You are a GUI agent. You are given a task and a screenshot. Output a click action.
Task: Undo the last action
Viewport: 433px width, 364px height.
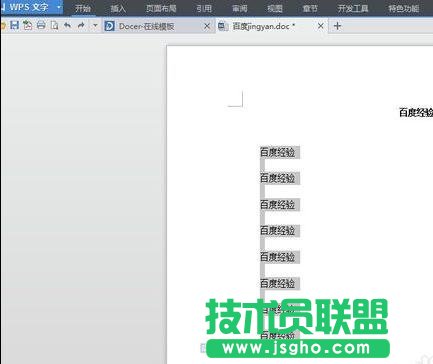(68, 25)
